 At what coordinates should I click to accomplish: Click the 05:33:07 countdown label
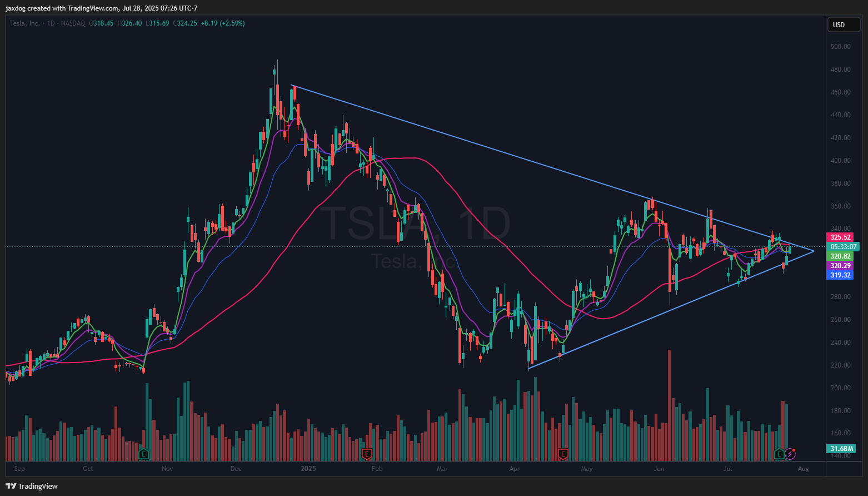(x=844, y=247)
